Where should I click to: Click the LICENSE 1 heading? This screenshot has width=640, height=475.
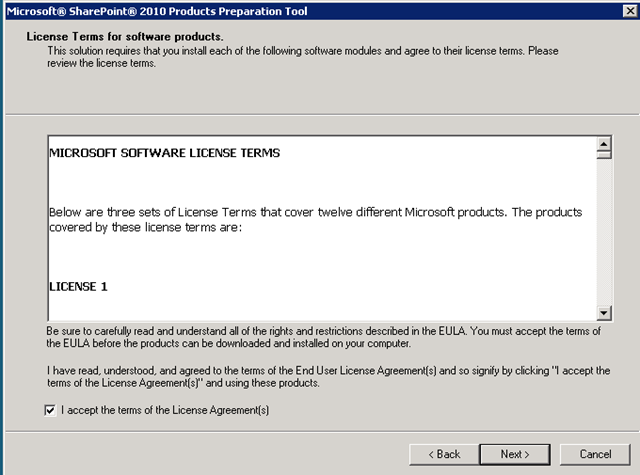[x=78, y=286]
